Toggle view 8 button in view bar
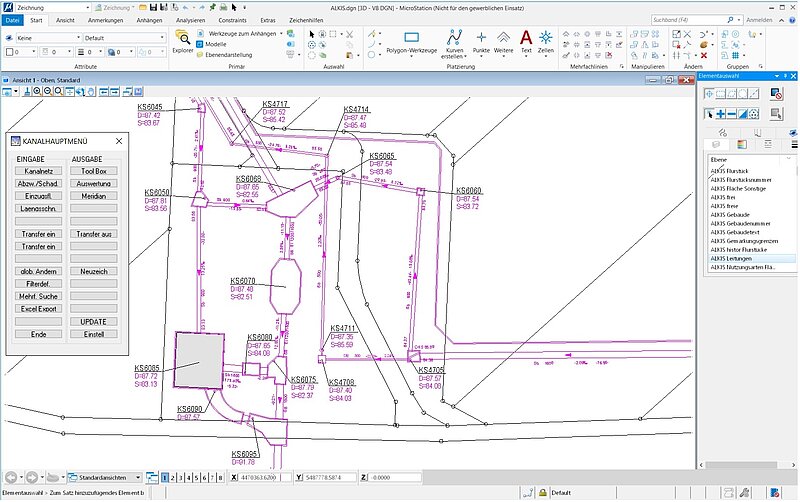This screenshot has height=502, width=800. (x=222, y=478)
